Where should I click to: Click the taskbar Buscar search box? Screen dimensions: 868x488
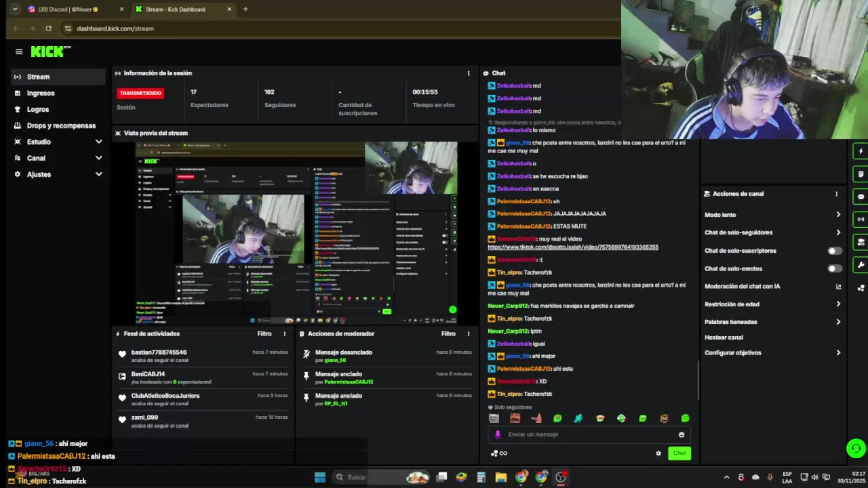pyautogui.click(x=382, y=477)
